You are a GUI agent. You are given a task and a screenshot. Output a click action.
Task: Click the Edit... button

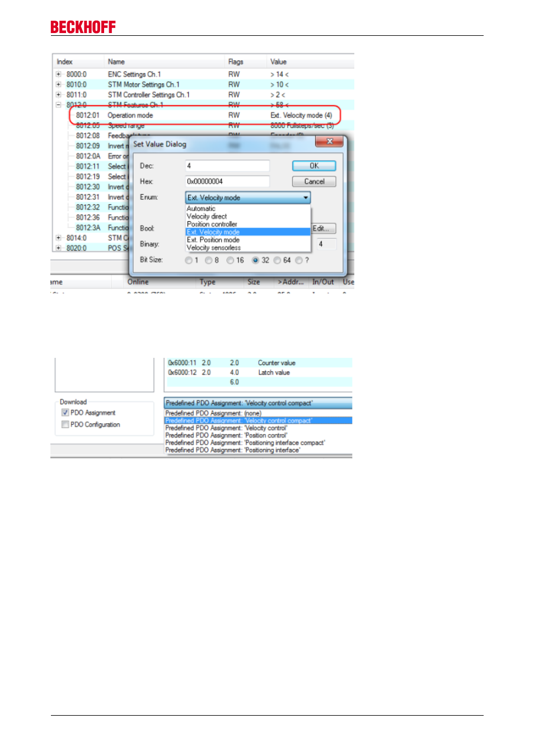(x=324, y=228)
